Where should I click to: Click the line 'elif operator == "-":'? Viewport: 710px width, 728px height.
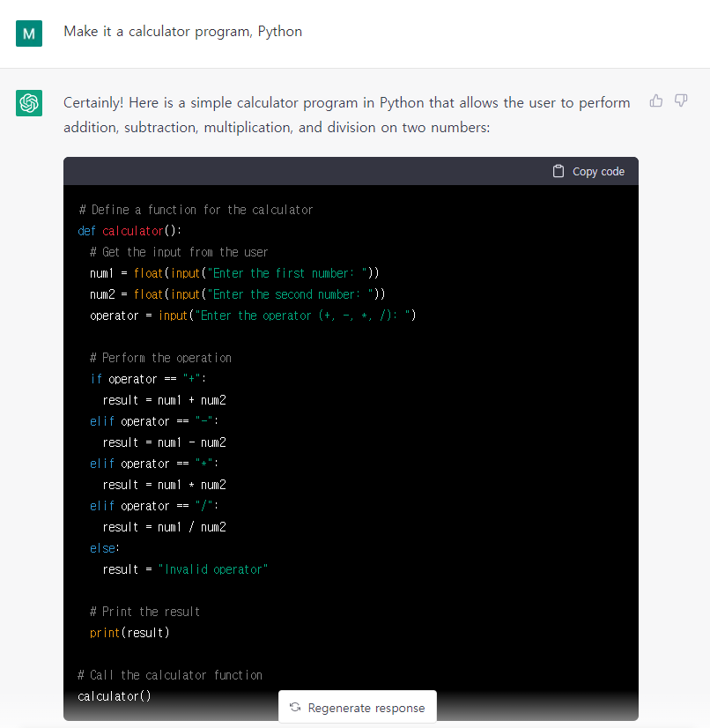154,421
